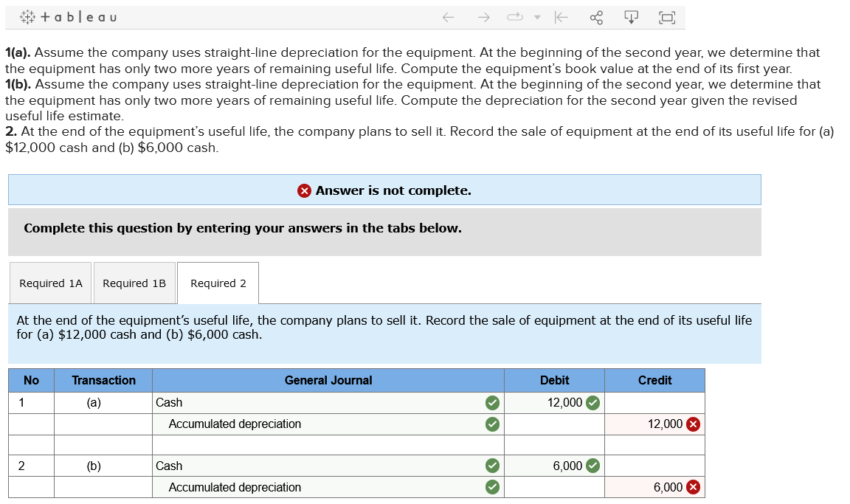The height and width of the screenshot is (504, 850).
Task: Click the red X icon in the status banner
Action: [x=305, y=190]
